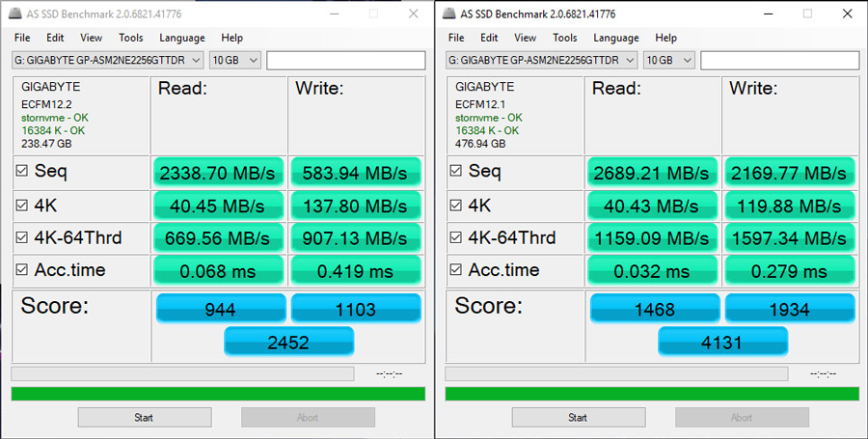Click the gray progress bar in right window

[x=616, y=373]
